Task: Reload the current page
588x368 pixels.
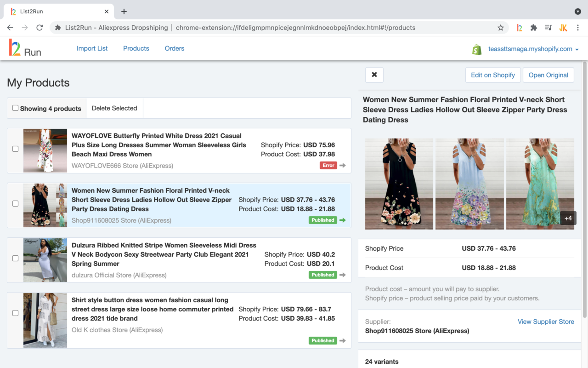Action: 40,28
